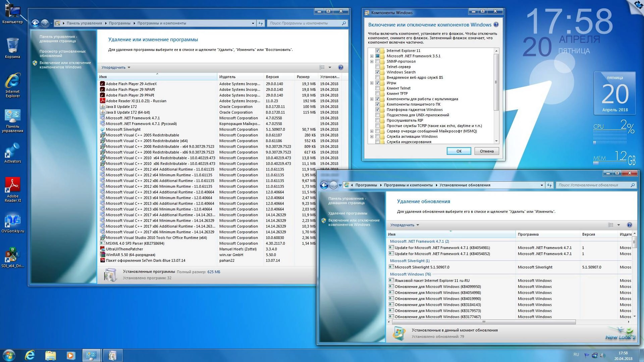Click the Help icon in Programs and Features

coord(341,67)
